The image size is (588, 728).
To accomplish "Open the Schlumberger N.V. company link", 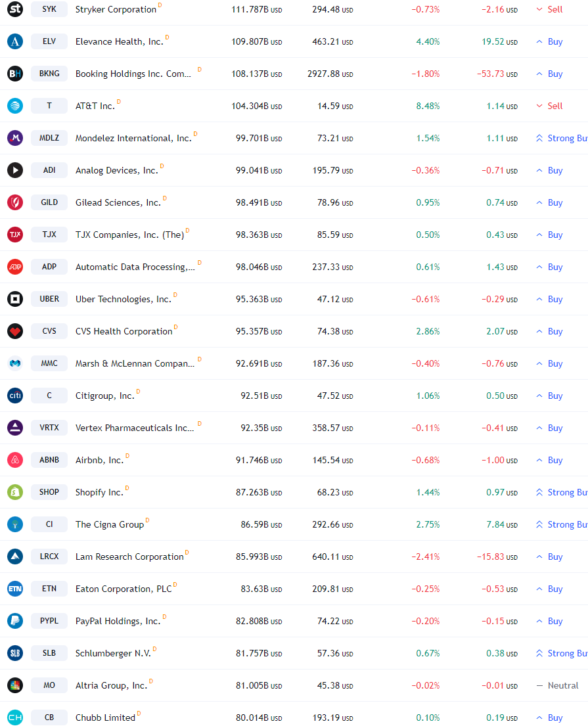I will pos(113,653).
